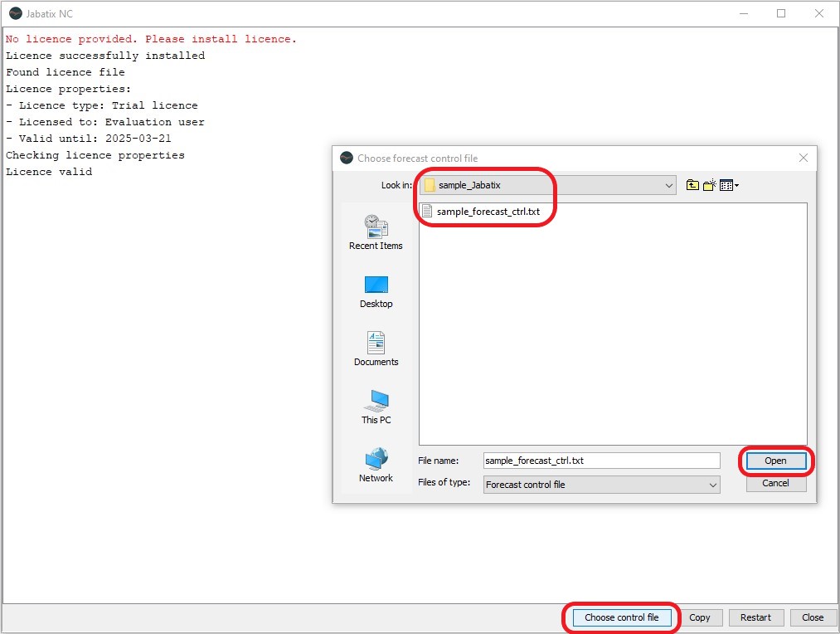Click the 'Licensed to: Evaluation user' line
840x634 pixels.
pyautogui.click(x=105, y=122)
